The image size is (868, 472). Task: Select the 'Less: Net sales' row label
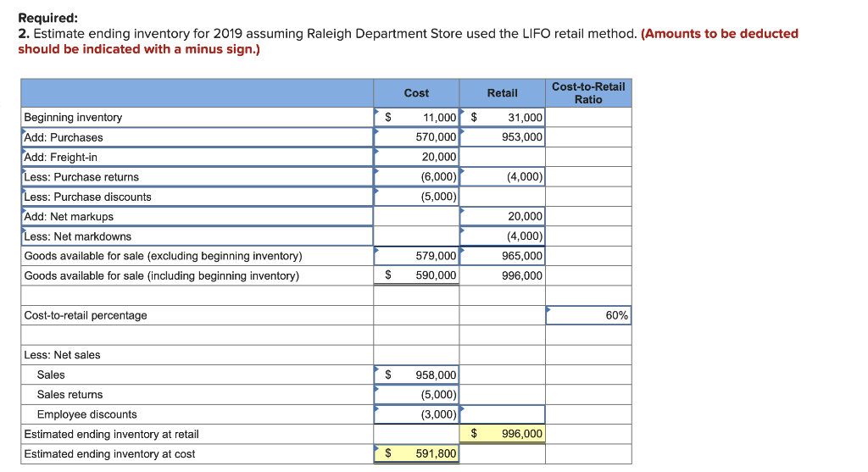pos(62,355)
